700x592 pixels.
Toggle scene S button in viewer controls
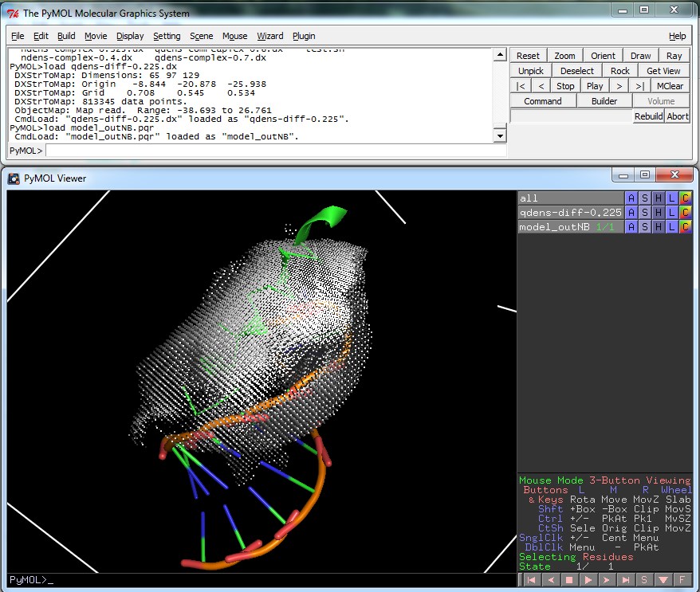point(644,580)
